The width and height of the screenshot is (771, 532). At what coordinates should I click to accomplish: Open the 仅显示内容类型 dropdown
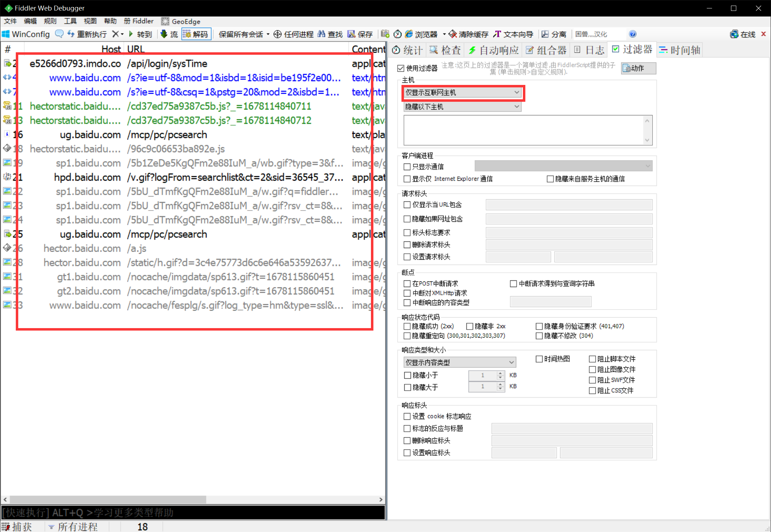[x=460, y=363]
